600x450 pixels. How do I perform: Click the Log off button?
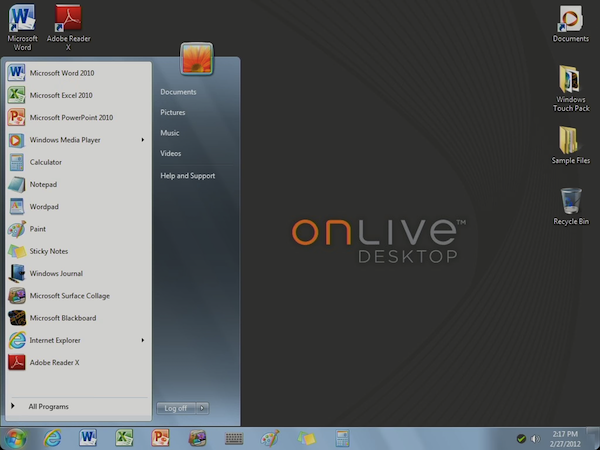pos(176,408)
